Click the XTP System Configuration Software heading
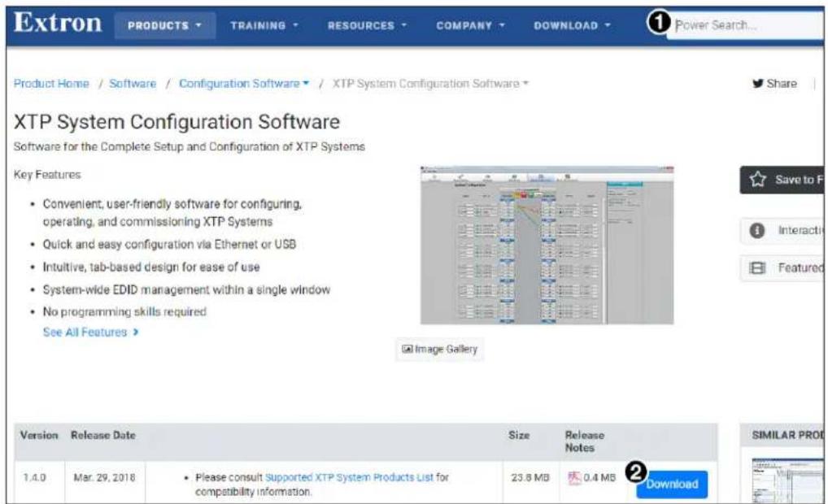828x504 pixels. click(x=176, y=122)
